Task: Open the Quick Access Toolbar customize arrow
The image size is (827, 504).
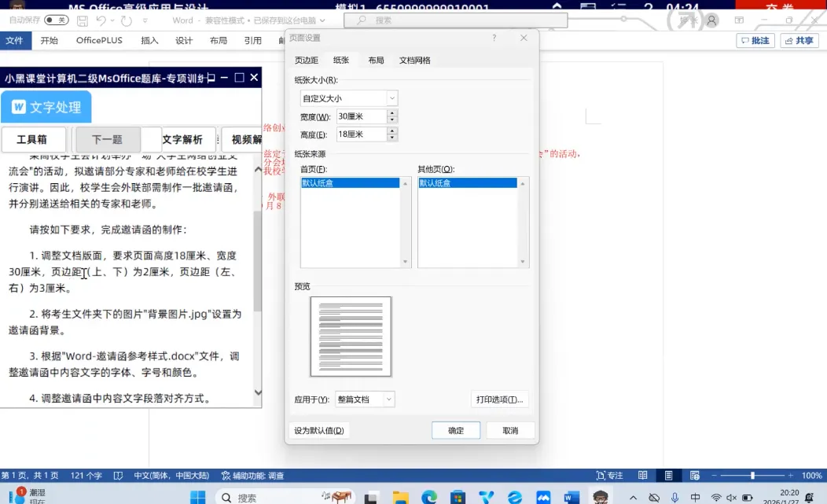Action: (x=145, y=20)
